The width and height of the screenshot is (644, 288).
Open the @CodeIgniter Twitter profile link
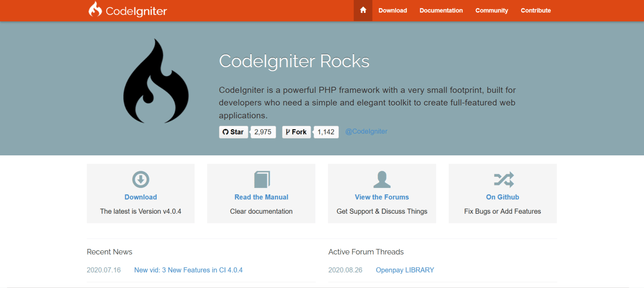[366, 131]
